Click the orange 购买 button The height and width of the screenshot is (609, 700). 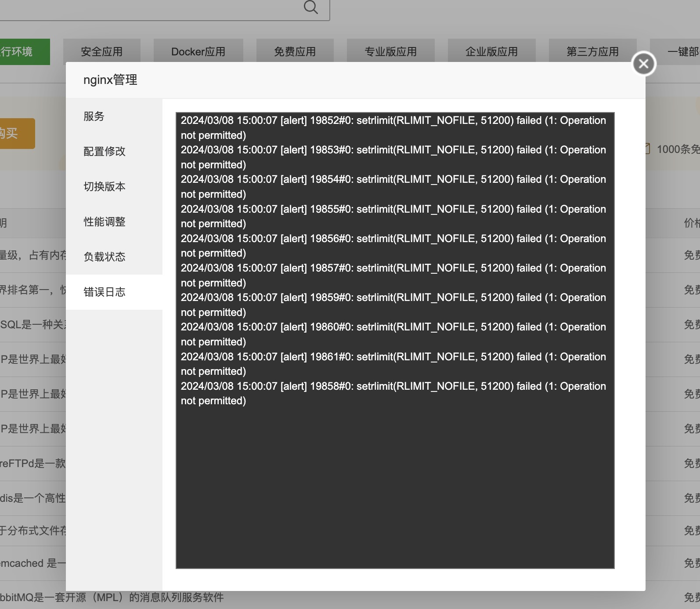point(17,134)
